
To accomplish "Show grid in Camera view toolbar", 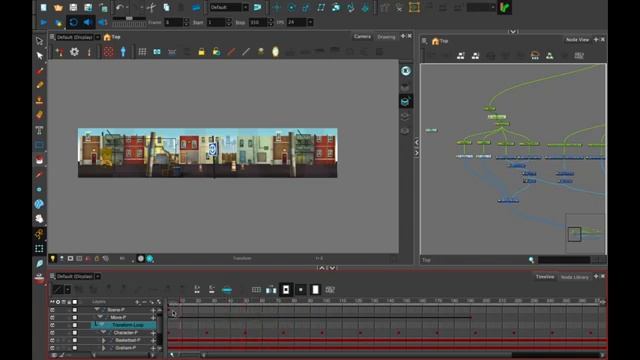I will 142,52.
